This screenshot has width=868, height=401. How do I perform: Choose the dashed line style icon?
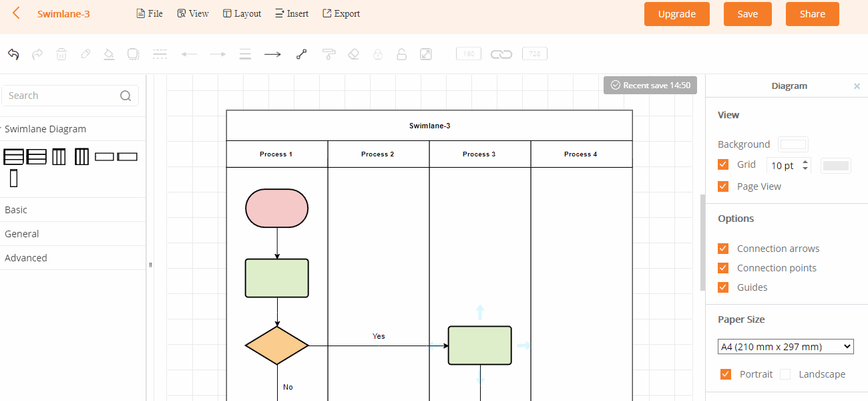(x=160, y=54)
